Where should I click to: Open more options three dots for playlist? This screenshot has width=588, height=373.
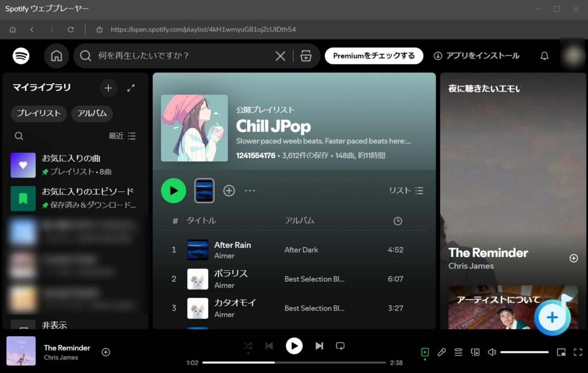[250, 191]
